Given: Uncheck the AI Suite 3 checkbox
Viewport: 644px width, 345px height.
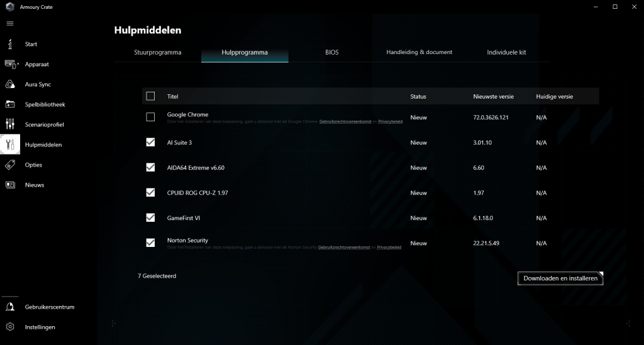Looking at the screenshot, I should [x=150, y=142].
